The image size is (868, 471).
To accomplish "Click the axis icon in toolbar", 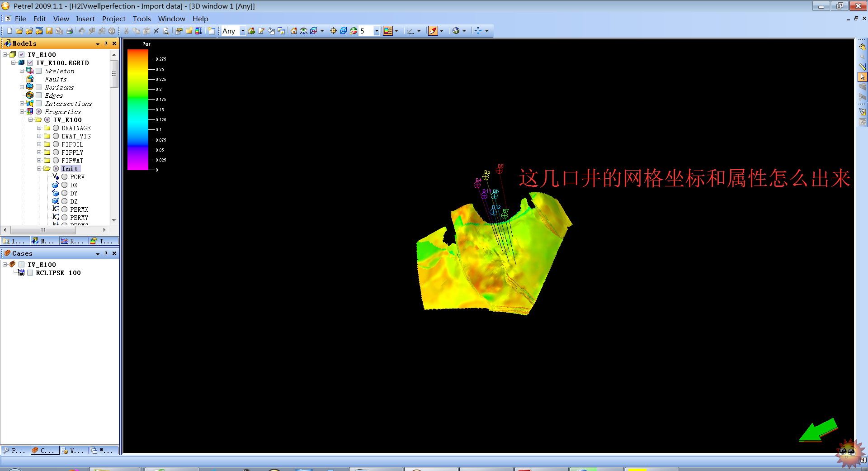I will coord(410,31).
